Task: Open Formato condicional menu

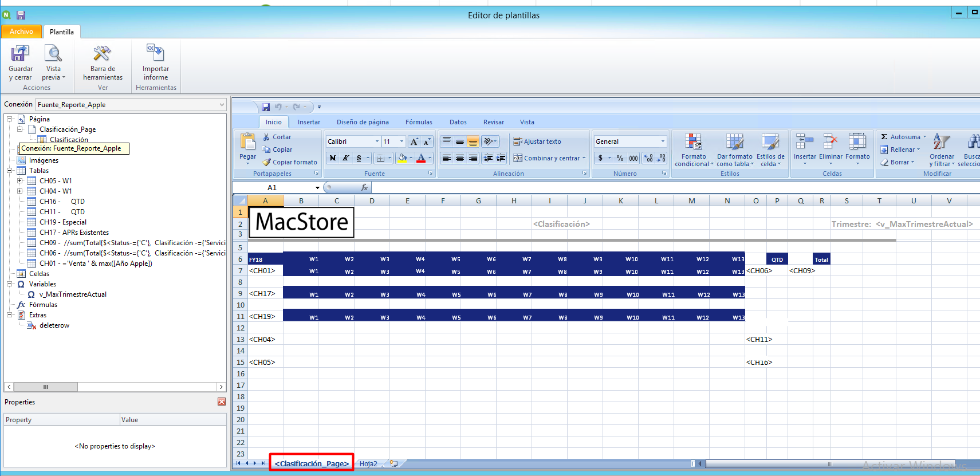Action: pyautogui.click(x=694, y=150)
